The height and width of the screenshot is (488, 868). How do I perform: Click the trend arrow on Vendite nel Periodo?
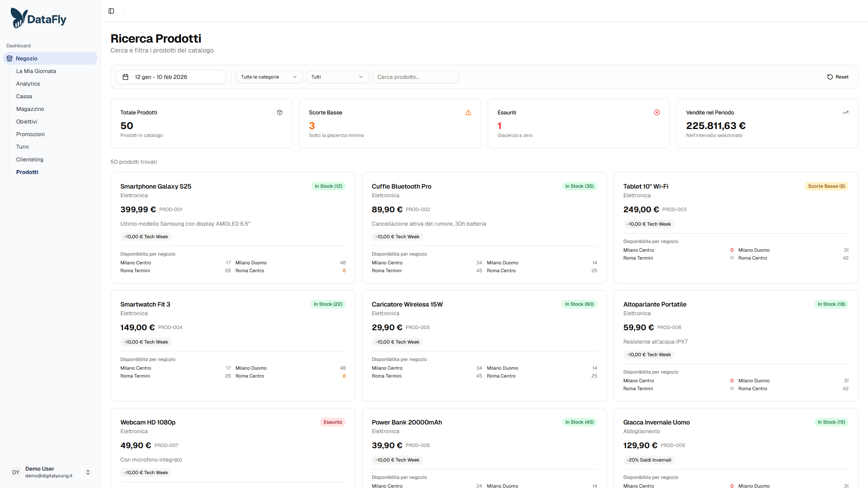click(845, 112)
